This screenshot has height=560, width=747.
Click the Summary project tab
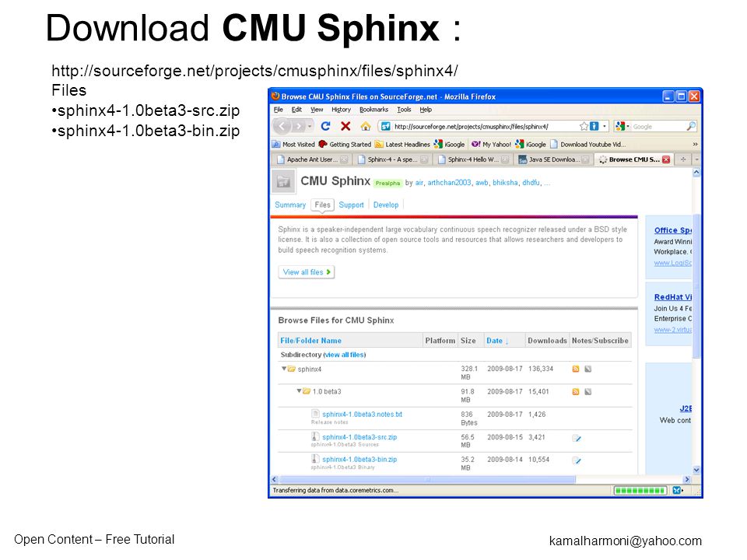pyautogui.click(x=290, y=205)
